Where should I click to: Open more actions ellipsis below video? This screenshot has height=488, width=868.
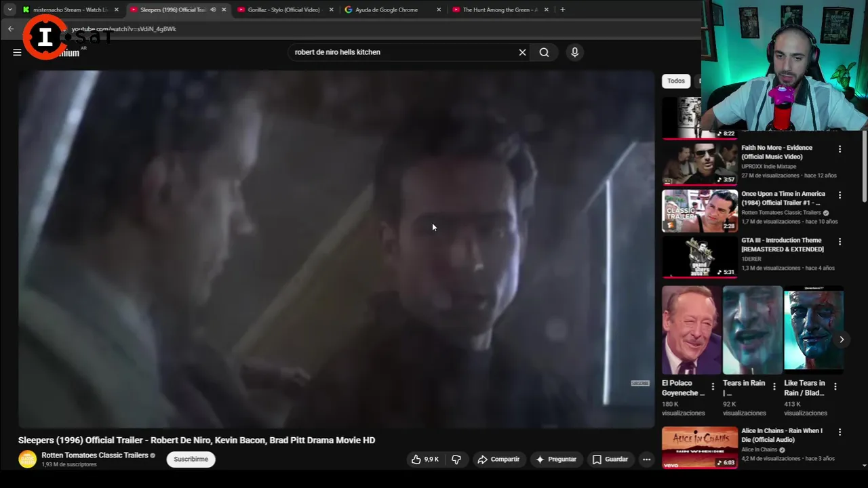click(646, 459)
